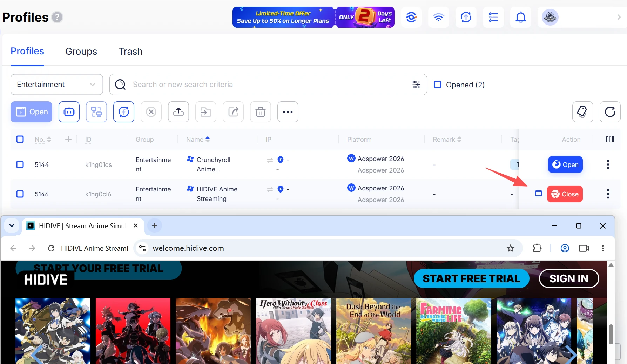Click the help icon next to Profiles title

coord(57,17)
